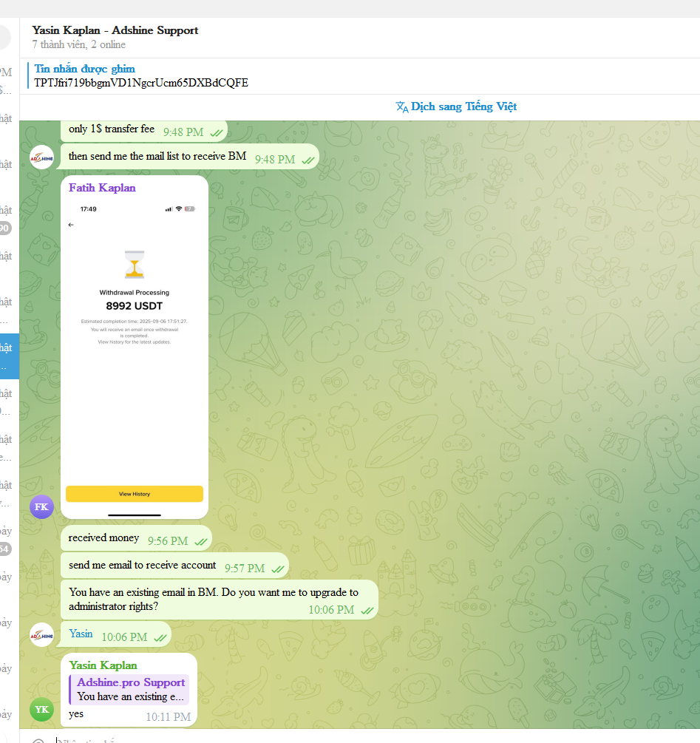This screenshot has width=700, height=743.
Task: Open the Adshine avatar beside the Yasin mention
Action: click(x=41, y=635)
